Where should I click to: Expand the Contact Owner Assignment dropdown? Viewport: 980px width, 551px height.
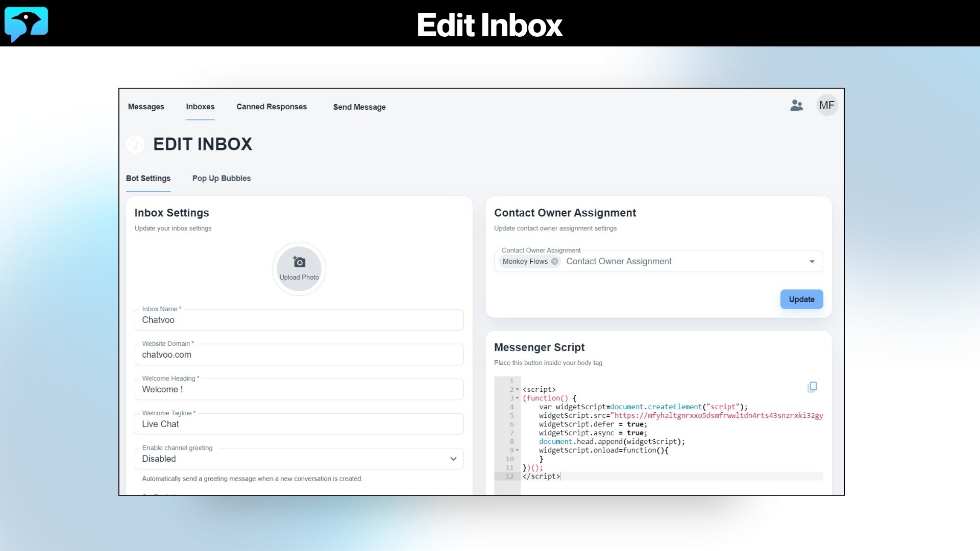coord(812,261)
